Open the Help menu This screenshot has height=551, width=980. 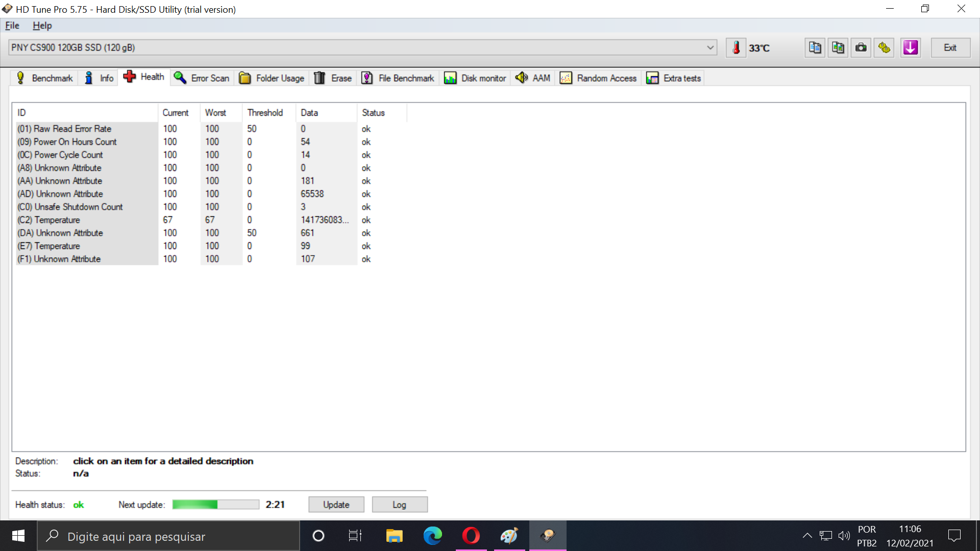coord(42,26)
